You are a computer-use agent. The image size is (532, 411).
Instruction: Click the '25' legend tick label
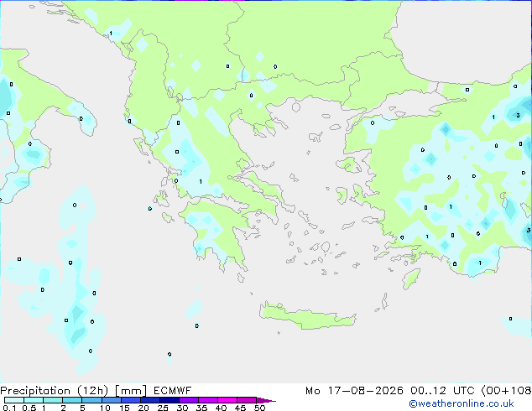point(163,408)
